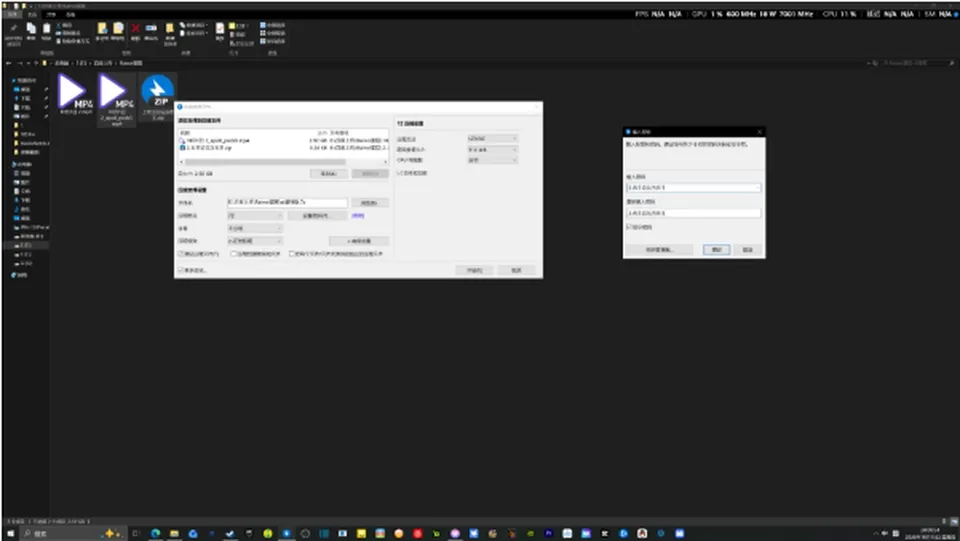Click the Pin to Quick access ribbon icon
Screen dimensions: 960x541
[x=13, y=30]
